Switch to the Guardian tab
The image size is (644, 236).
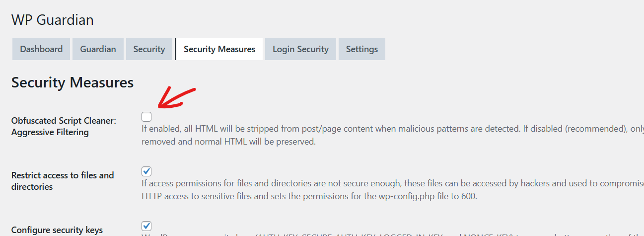(98, 49)
